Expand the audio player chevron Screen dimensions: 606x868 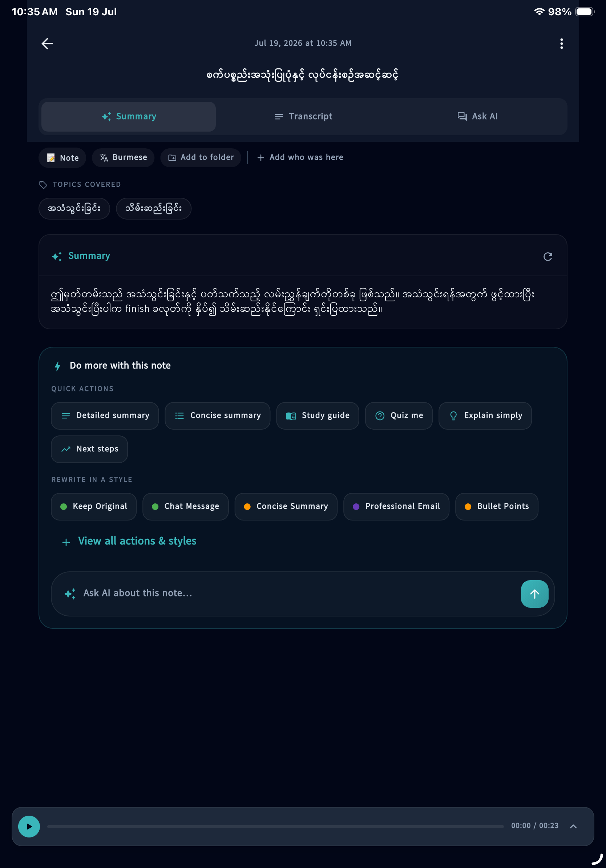point(573,827)
